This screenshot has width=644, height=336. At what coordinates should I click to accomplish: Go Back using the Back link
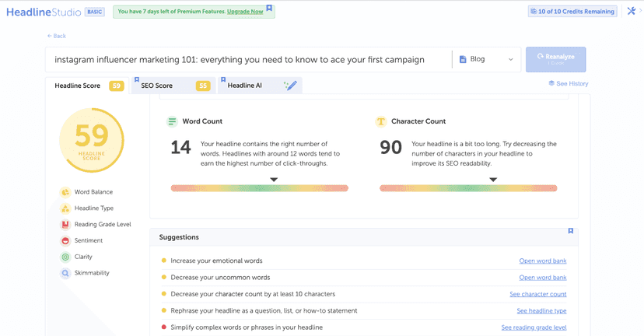tap(57, 36)
